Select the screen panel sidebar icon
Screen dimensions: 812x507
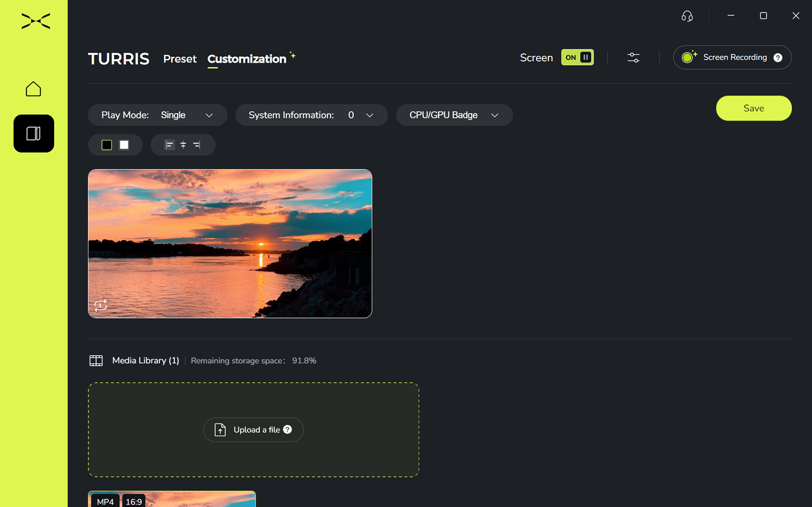point(33,134)
